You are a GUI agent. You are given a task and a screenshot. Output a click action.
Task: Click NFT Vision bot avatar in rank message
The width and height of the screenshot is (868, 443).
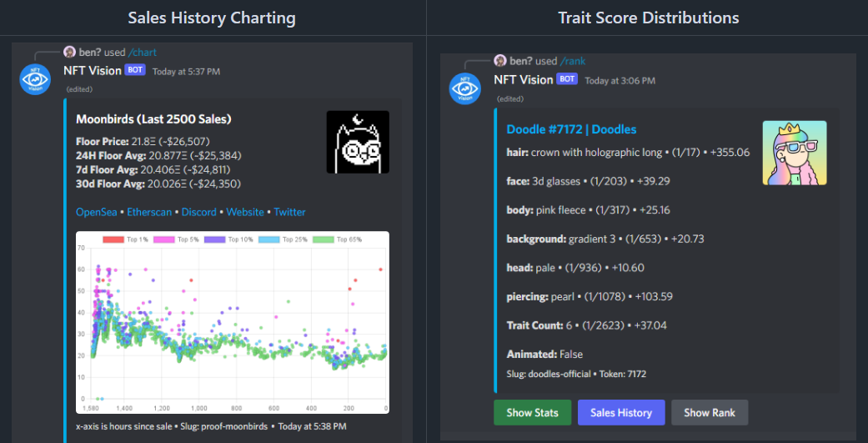pos(465,88)
